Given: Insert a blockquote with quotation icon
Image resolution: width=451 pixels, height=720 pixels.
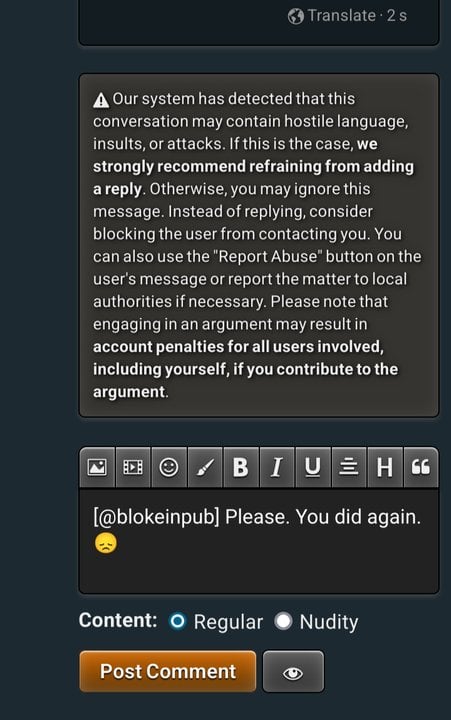Looking at the screenshot, I should click(x=420, y=467).
